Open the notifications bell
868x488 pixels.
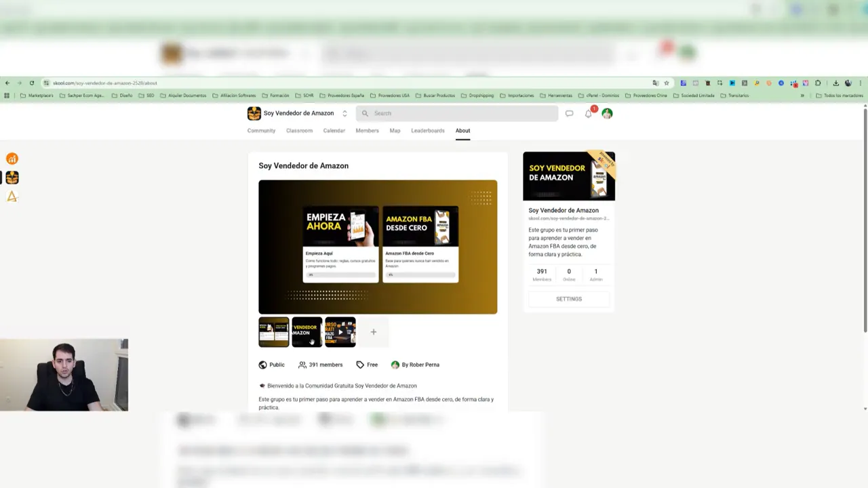(x=589, y=113)
